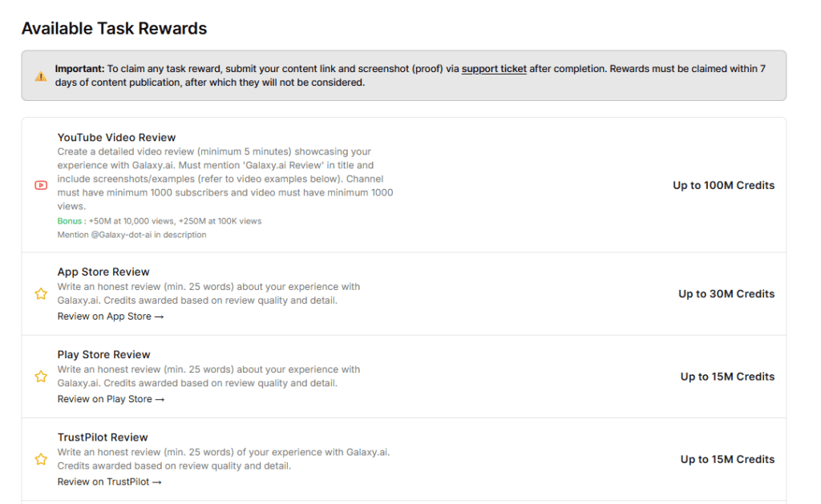
Task: Click the Up to 30M Credits reward label
Action: click(x=726, y=294)
